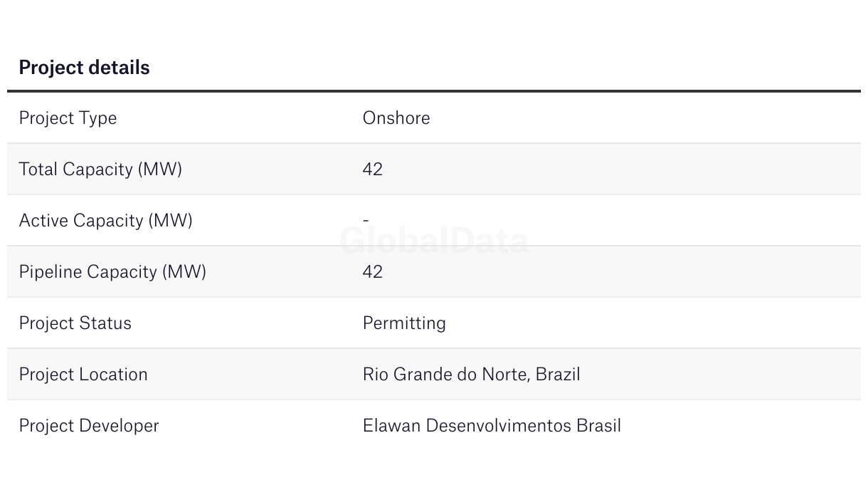Click the Permitting status value
Image resolution: width=868 pixels, height=480 pixels.
404,323
